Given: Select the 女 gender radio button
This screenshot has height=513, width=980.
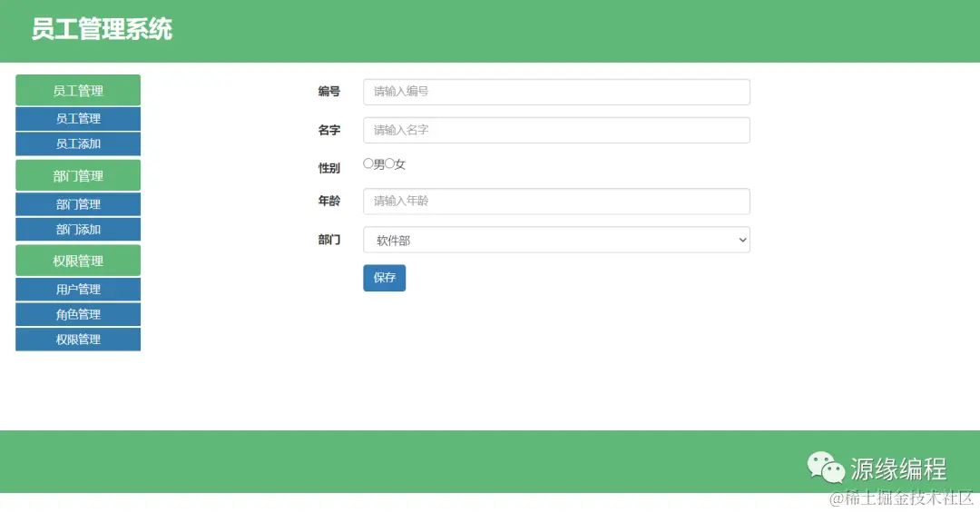Looking at the screenshot, I should click(389, 163).
